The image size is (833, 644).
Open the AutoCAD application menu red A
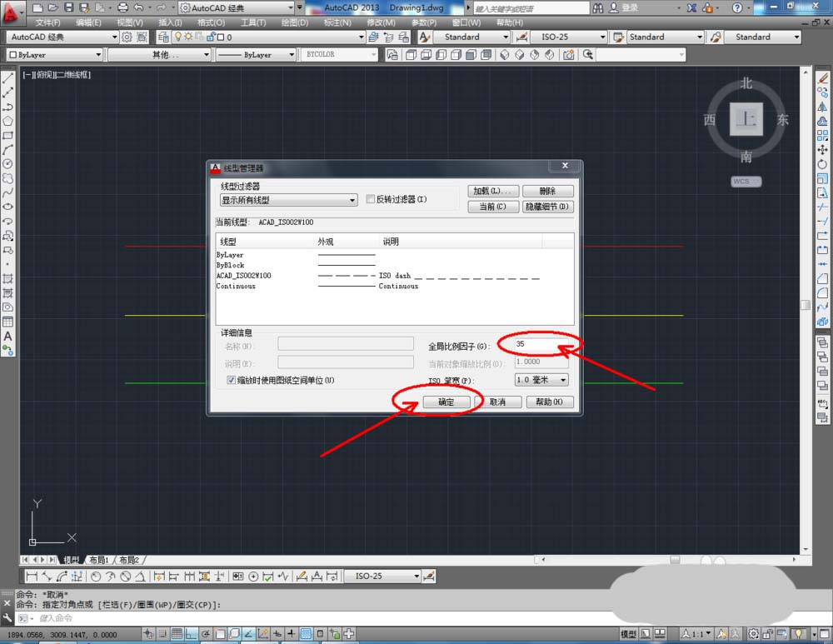(12, 12)
